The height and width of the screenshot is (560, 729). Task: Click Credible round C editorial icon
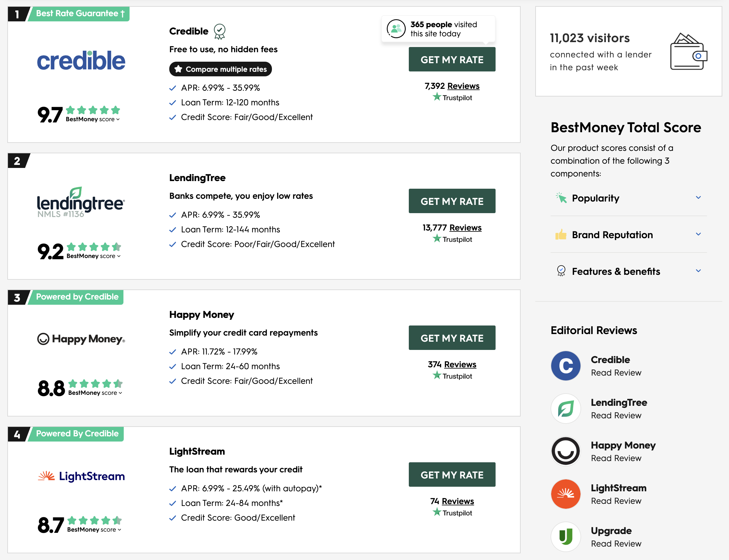coord(566,366)
